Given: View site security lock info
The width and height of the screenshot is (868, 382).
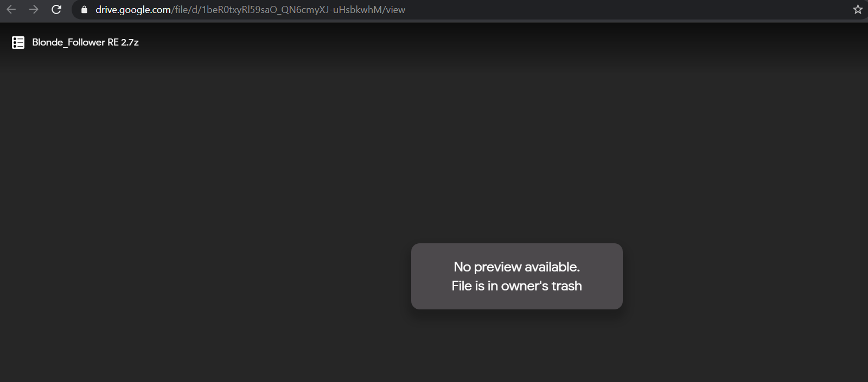Looking at the screenshot, I should pos(84,10).
